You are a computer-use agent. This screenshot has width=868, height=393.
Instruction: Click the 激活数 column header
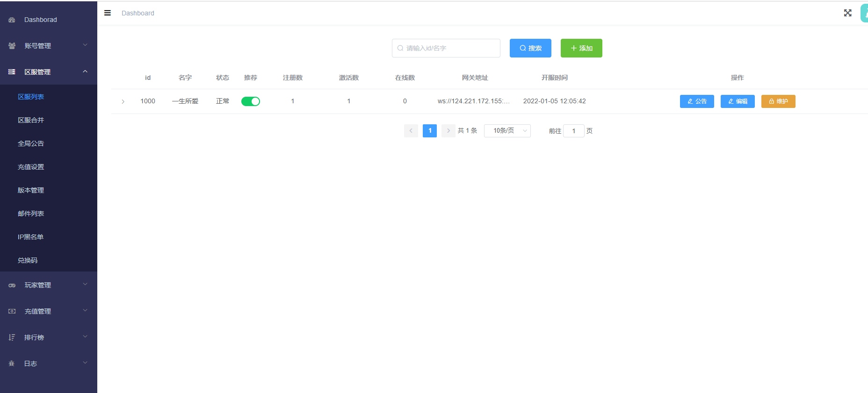[x=349, y=78]
